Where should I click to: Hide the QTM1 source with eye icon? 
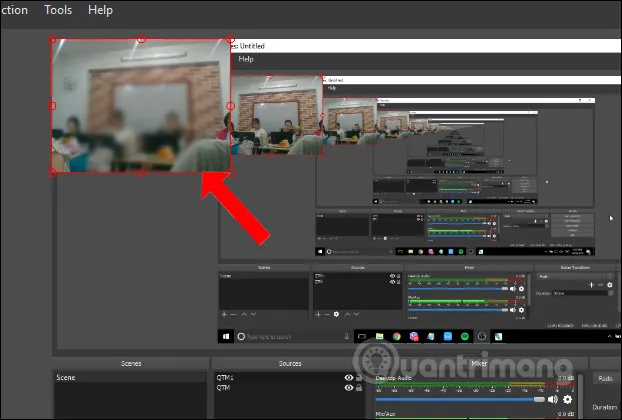[349, 378]
